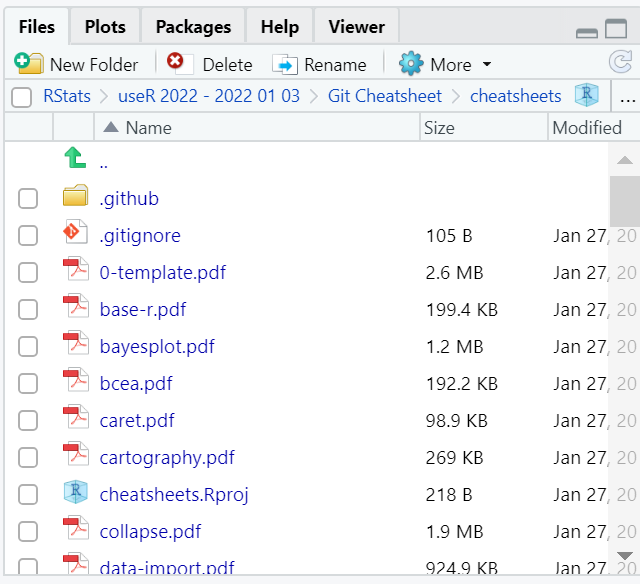Image resolution: width=640 pixels, height=584 pixels.
Task: Select checkbox for base-r.pdf
Action: click(28, 310)
